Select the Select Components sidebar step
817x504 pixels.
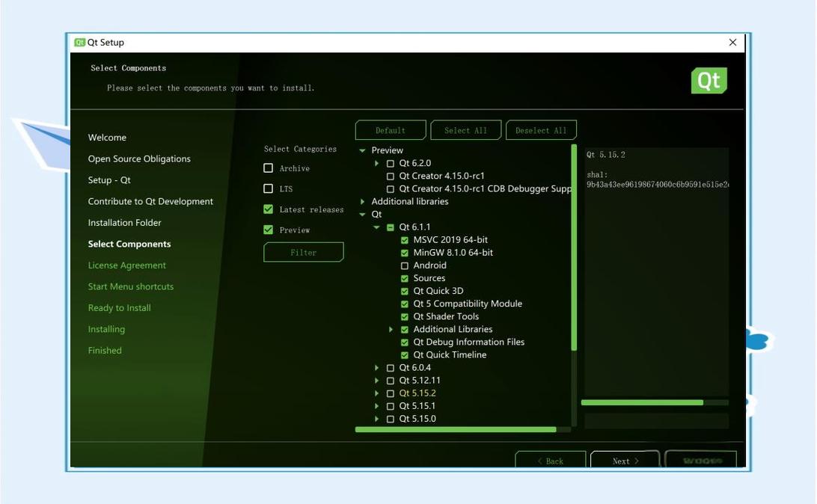point(129,245)
